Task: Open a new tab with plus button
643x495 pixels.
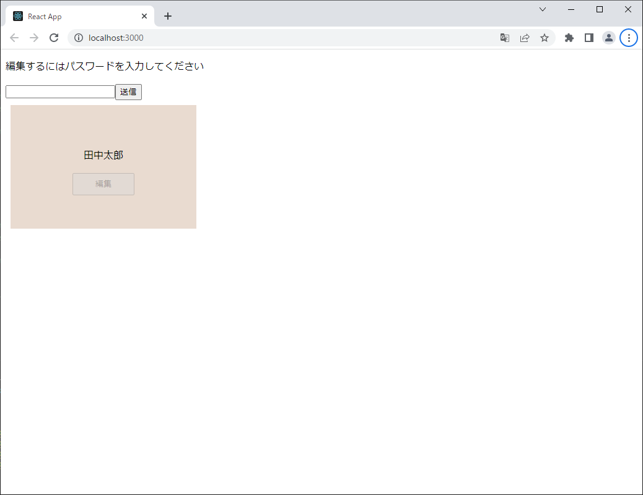Action: point(168,16)
